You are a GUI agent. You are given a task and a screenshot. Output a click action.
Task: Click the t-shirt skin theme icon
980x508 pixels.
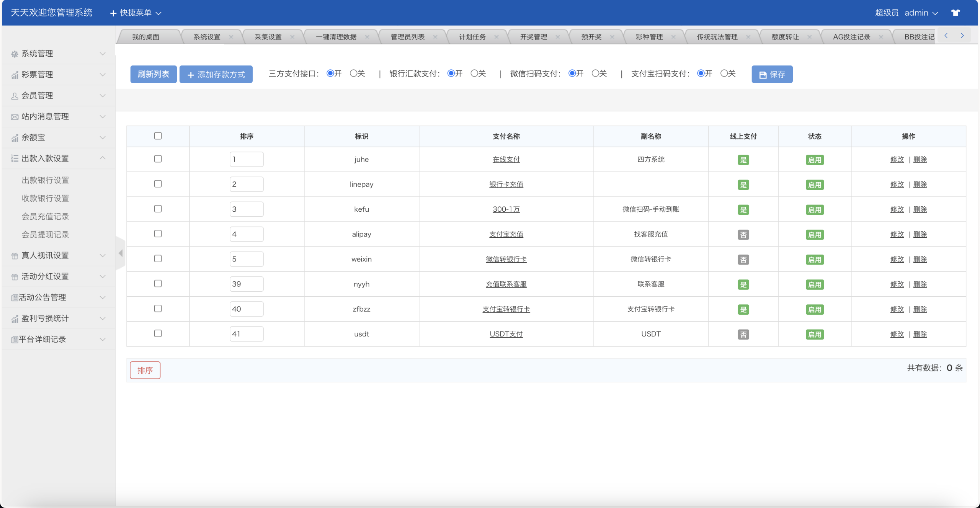coord(955,13)
